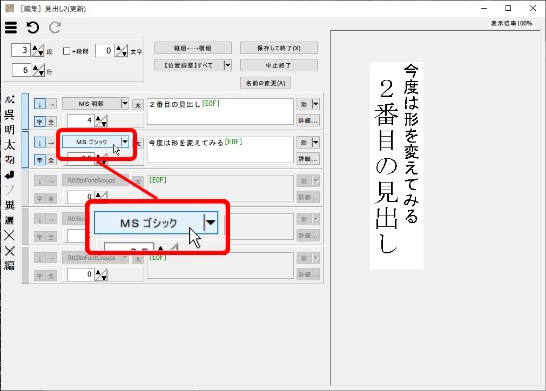
Task: Click the text box containing 2番目の見出し
Action: coord(220,111)
